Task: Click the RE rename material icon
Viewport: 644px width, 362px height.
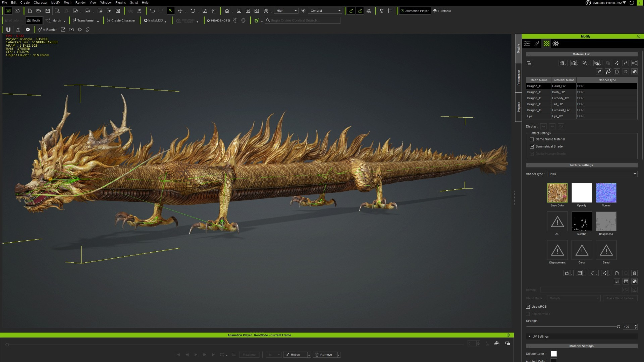Action: coord(634,63)
